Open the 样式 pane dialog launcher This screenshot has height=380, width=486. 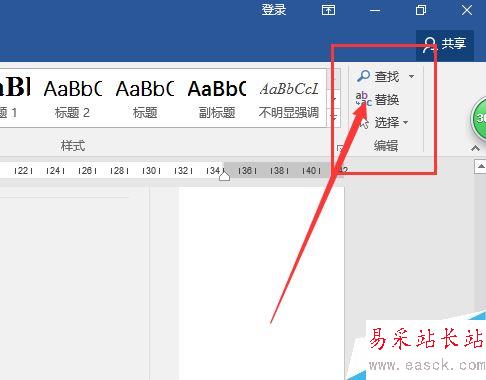[x=339, y=148]
